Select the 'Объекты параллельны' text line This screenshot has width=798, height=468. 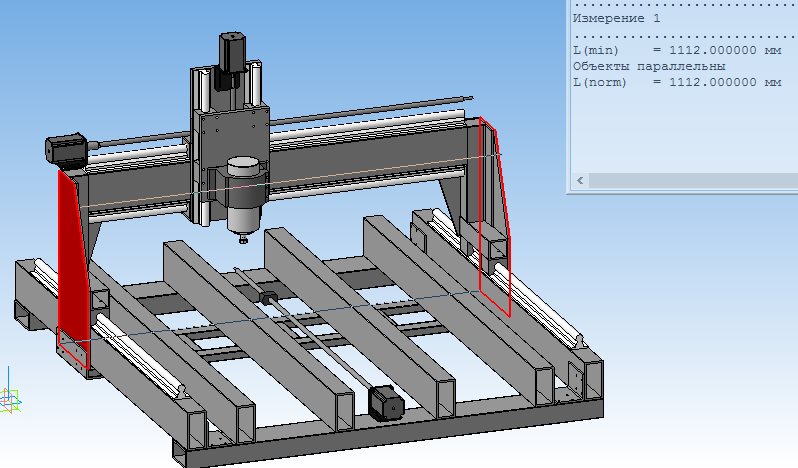tap(649, 66)
